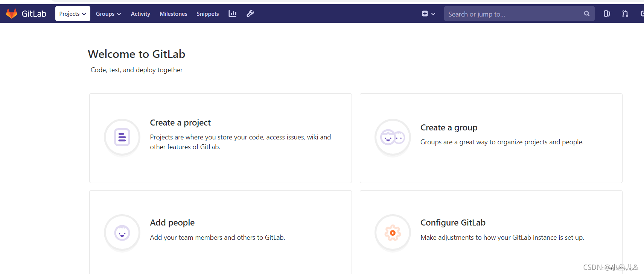Open the issues icon in the navbar

607,14
